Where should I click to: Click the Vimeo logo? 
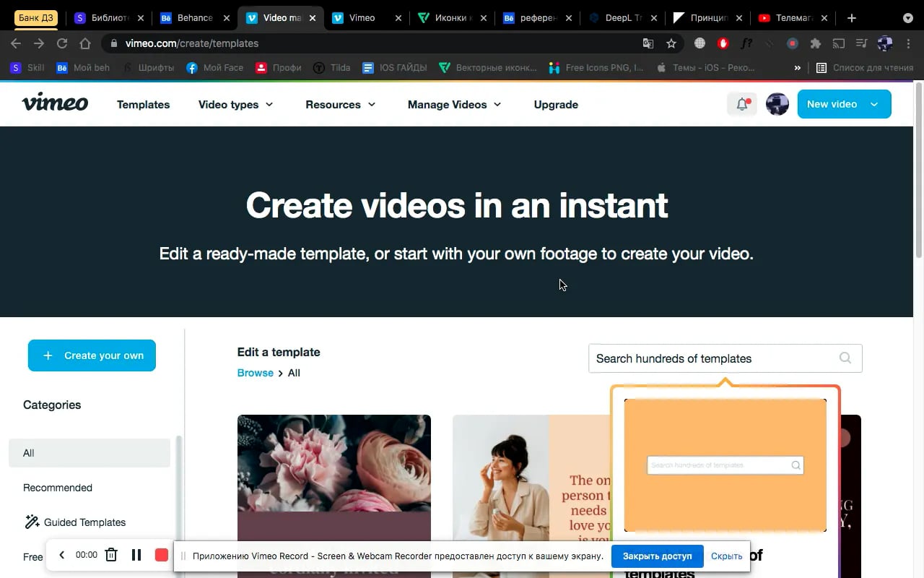pos(55,103)
